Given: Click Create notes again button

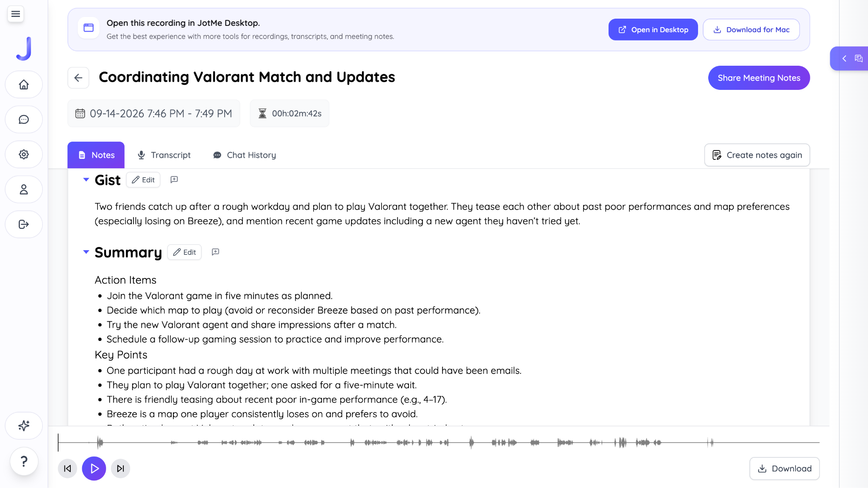Looking at the screenshot, I should pos(757,155).
